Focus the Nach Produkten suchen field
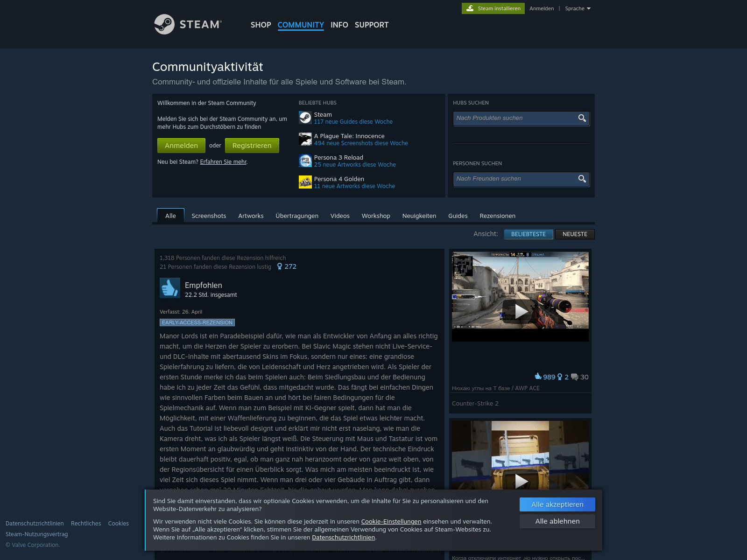Screen dimensions: 747x560 (521, 119)
